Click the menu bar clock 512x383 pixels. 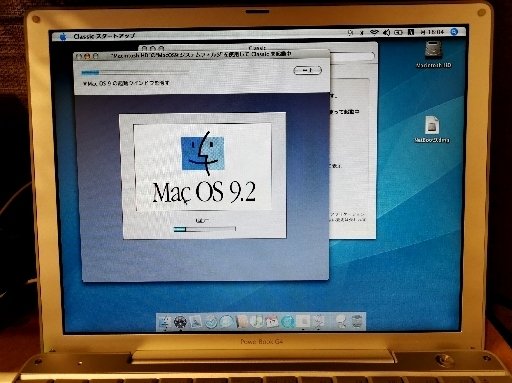pos(432,32)
